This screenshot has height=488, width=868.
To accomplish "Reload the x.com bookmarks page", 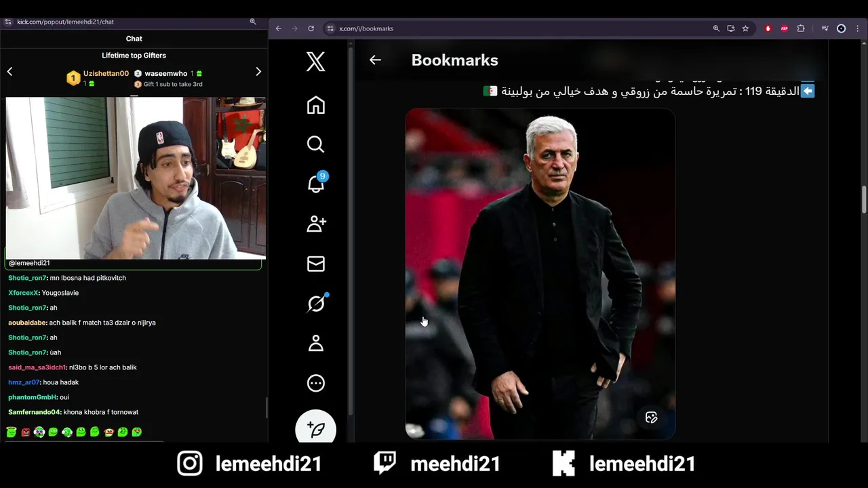I will click(x=311, y=28).
